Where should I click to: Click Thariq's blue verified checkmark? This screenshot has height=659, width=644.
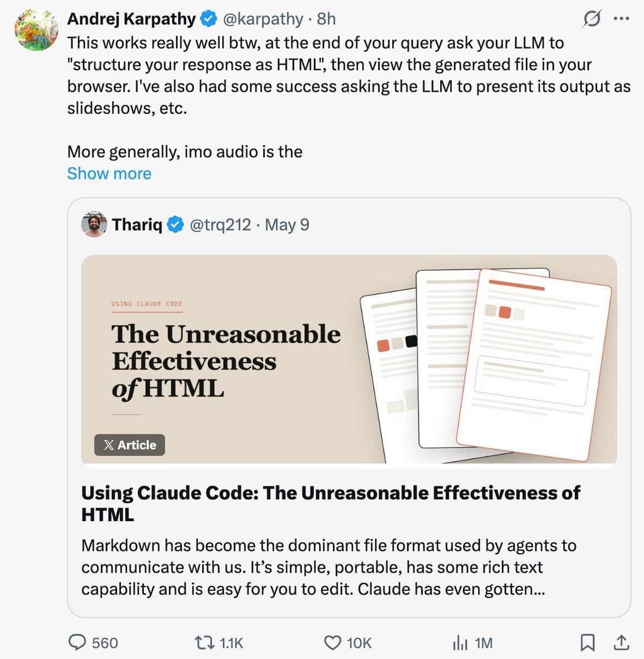tap(175, 225)
